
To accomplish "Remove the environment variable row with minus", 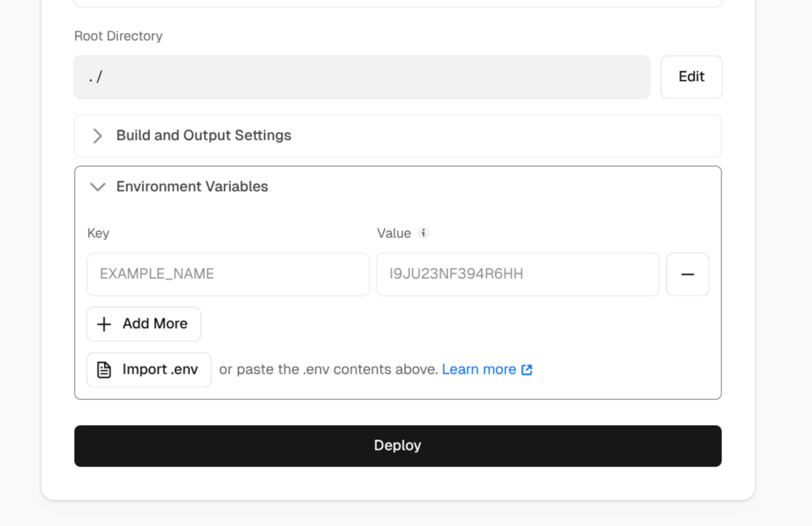I will [x=688, y=274].
